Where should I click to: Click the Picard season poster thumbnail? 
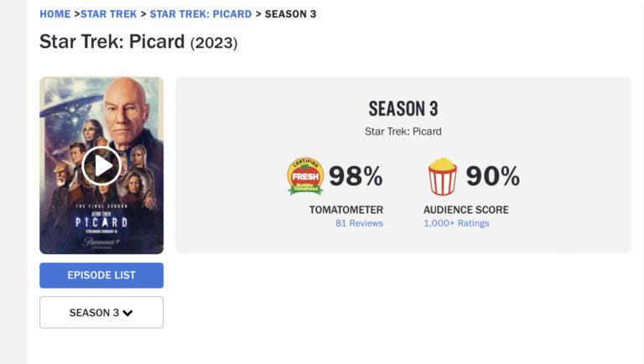point(101,165)
